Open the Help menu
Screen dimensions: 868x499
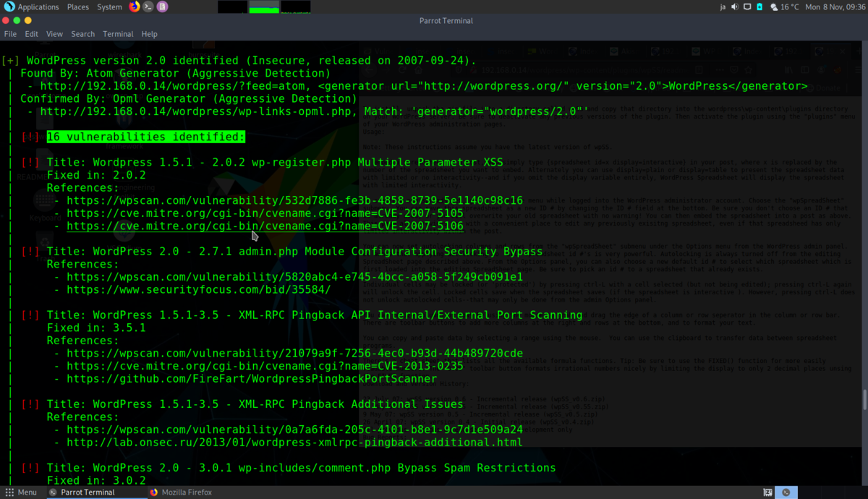click(149, 34)
